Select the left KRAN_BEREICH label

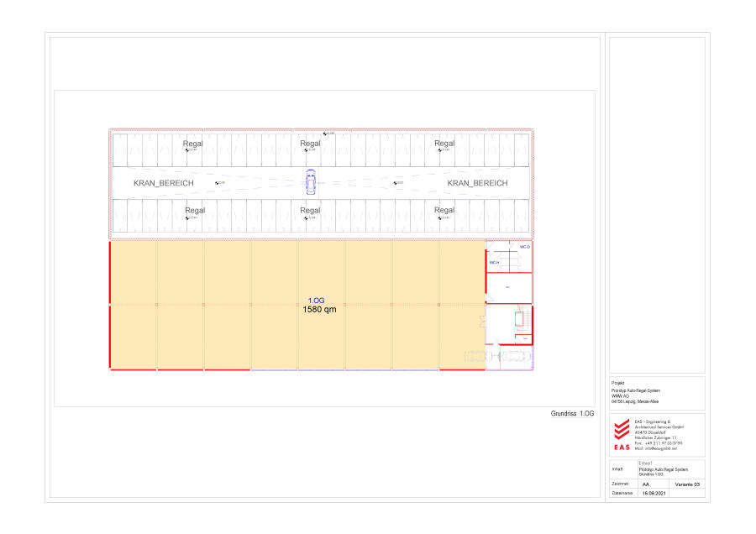(164, 183)
